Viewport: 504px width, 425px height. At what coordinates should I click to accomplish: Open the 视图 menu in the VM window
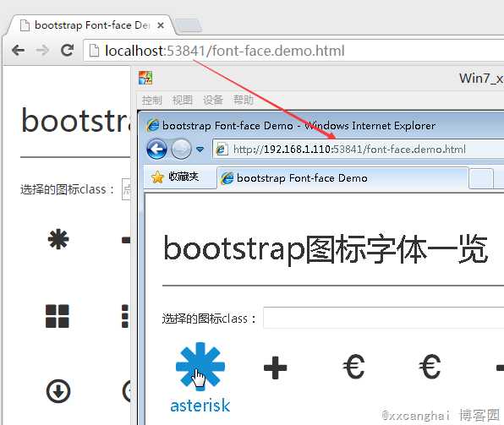pyautogui.click(x=183, y=101)
